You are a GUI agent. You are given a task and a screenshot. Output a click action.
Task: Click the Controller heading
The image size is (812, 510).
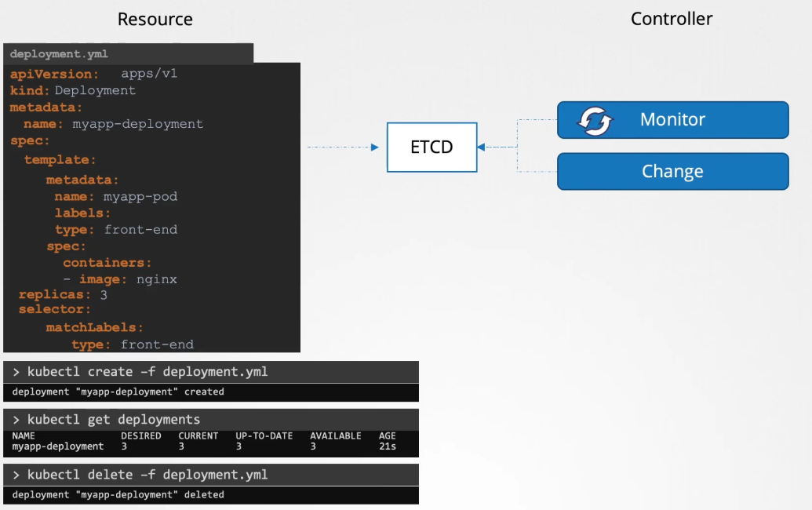[672, 19]
